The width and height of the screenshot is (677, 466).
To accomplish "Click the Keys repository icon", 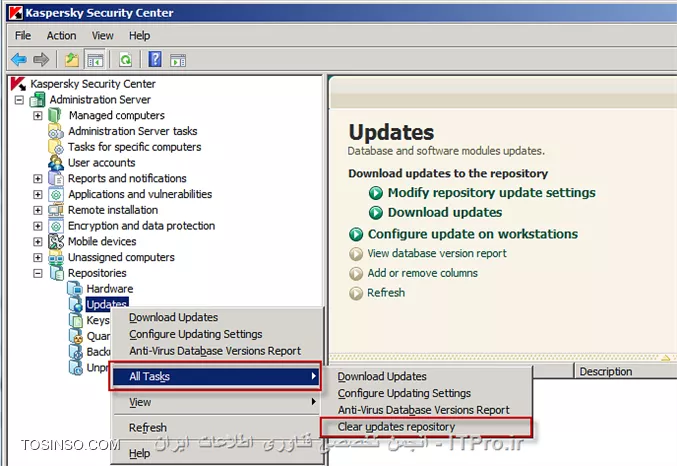I will click(x=76, y=320).
